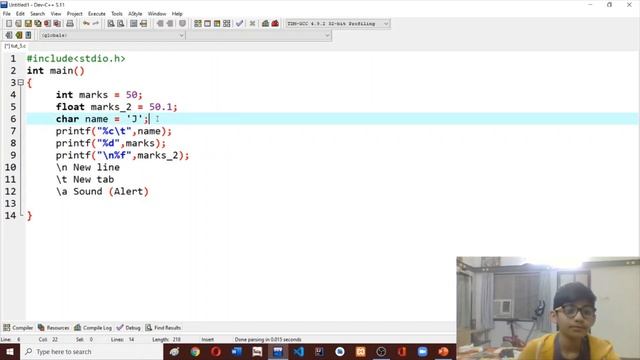640x360 pixels.
Task: Expand the (globals) scope dropdown
Action: (112, 35)
